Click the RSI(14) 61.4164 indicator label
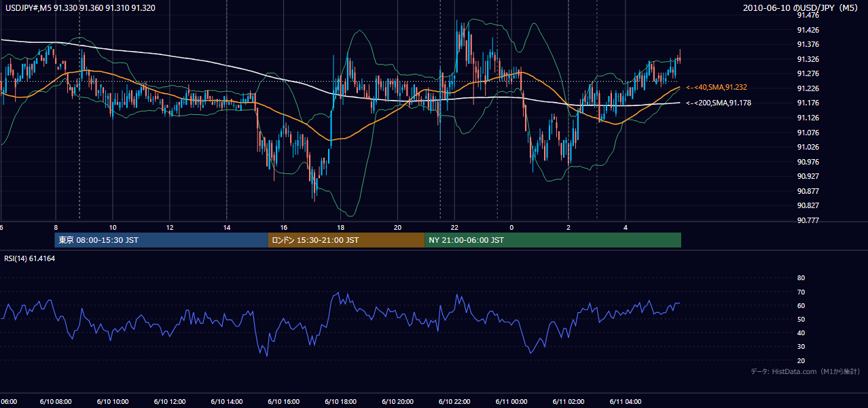This screenshot has height=408, width=868. 30,258
